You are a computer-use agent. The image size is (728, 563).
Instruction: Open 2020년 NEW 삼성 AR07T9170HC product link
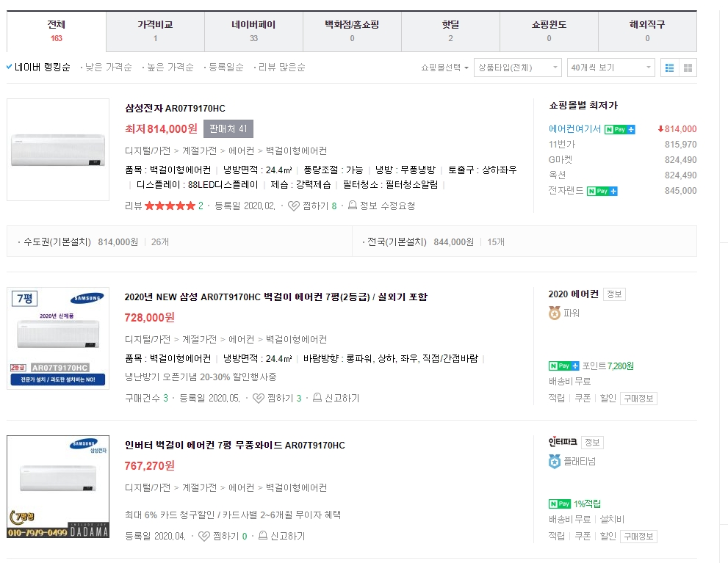point(275,297)
